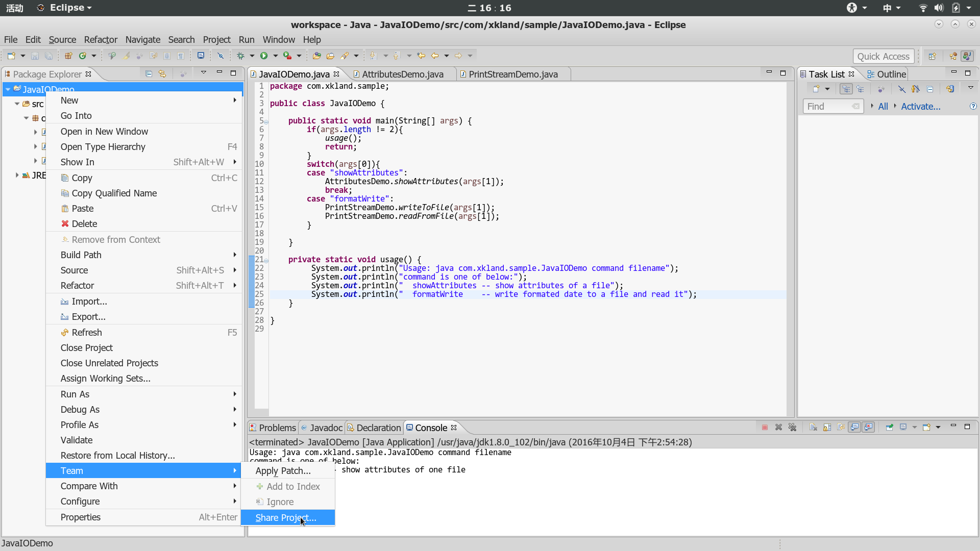Collapse the src folder tree node
Viewport: 980px width, 551px height.
click(17, 104)
